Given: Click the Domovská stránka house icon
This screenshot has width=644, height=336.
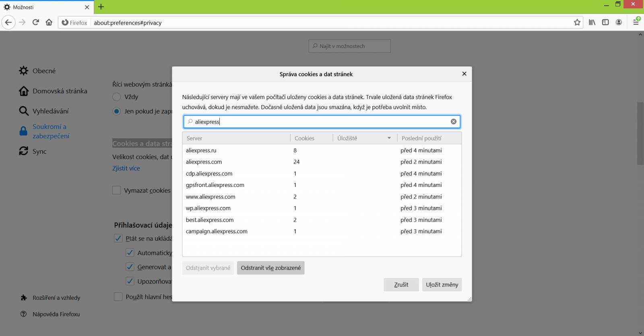Looking at the screenshot, I should point(24,91).
